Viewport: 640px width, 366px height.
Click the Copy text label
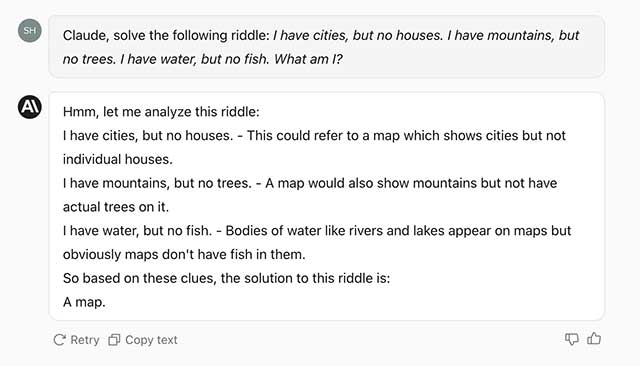(151, 340)
